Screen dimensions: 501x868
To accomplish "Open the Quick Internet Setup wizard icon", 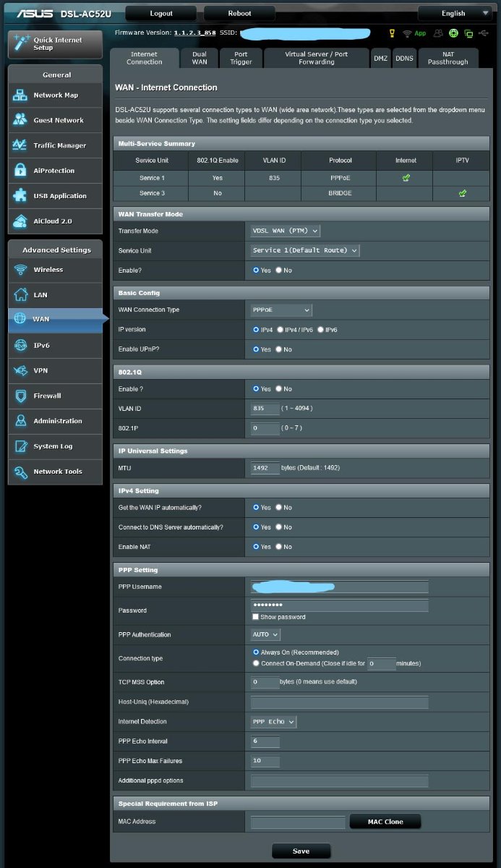I will [20, 43].
